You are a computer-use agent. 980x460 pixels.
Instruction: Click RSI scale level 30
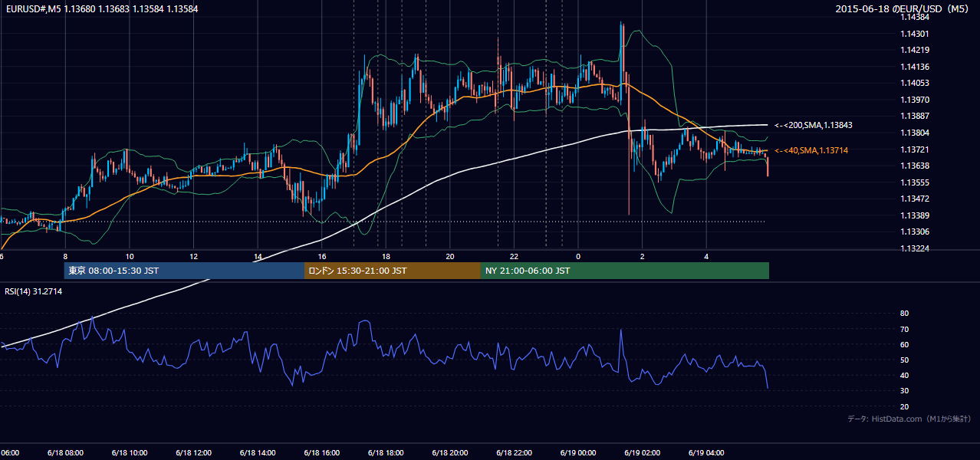pyautogui.click(x=904, y=391)
